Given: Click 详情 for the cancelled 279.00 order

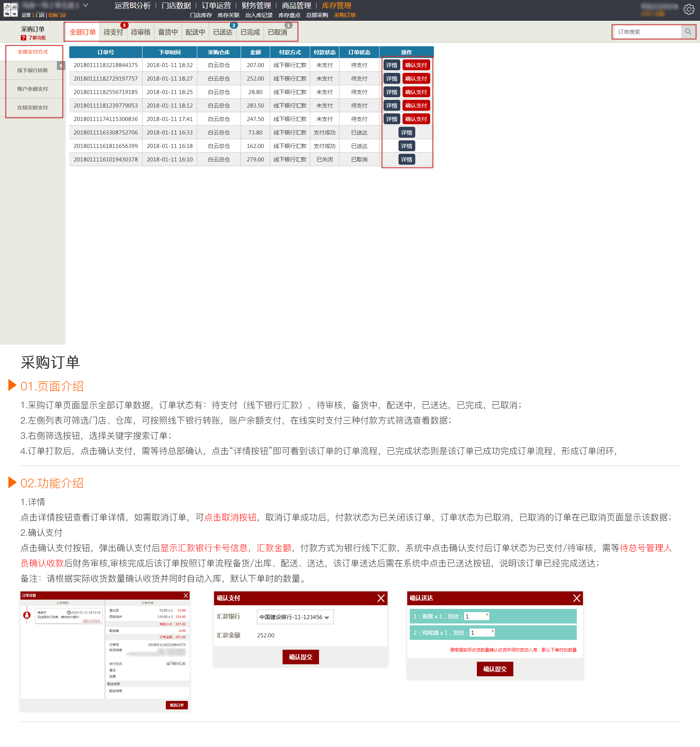Looking at the screenshot, I should tap(407, 160).
